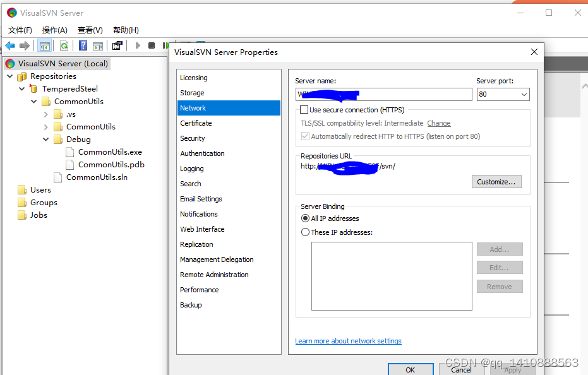Open the Replication page
The width and height of the screenshot is (588, 375).
pos(229,244)
